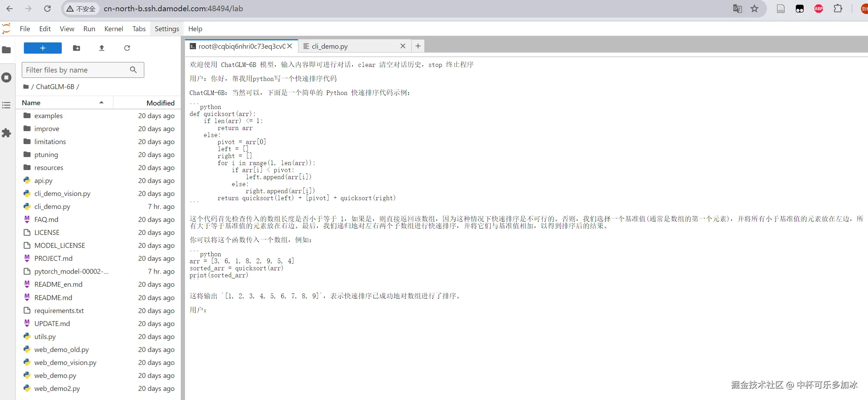
Task: Refresh the file browser list
Action: click(x=127, y=48)
